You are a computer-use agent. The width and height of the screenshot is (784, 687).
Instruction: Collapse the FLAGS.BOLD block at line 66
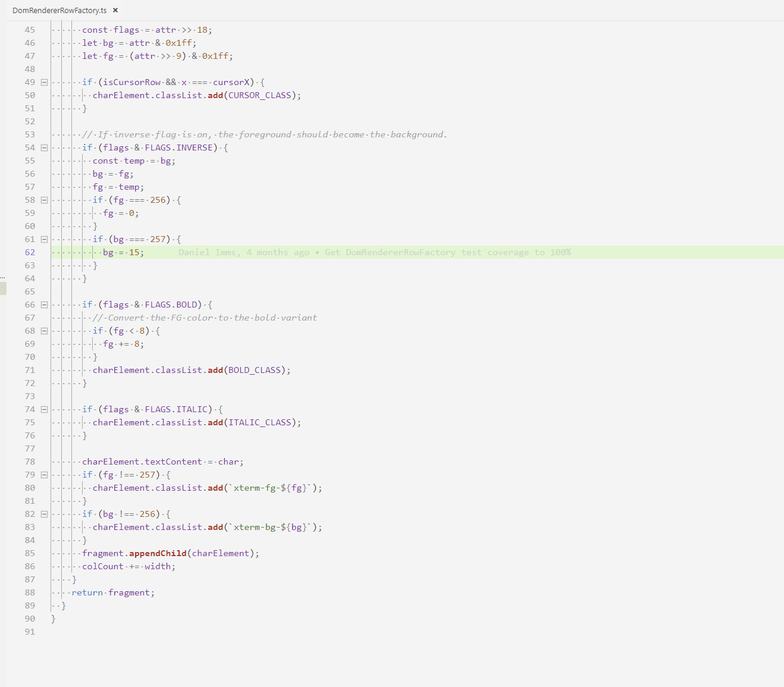pos(43,305)
